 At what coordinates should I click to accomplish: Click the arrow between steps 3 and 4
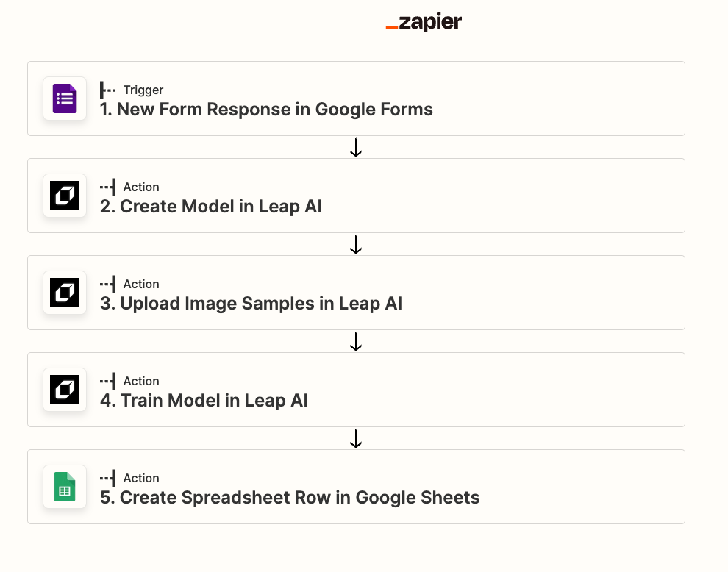pos(356,341)
